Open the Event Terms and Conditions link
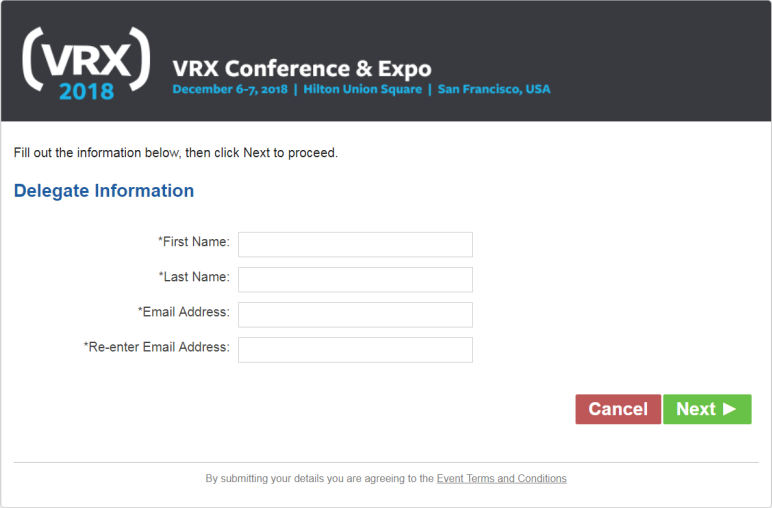Image resolution: width=772 pixels, height=508 pixels. (x=501, y=478)
